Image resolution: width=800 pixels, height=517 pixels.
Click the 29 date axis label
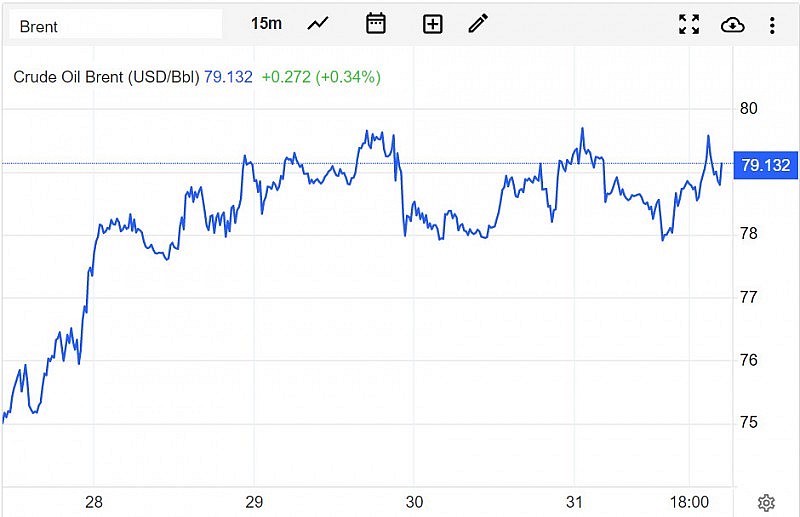254,502
